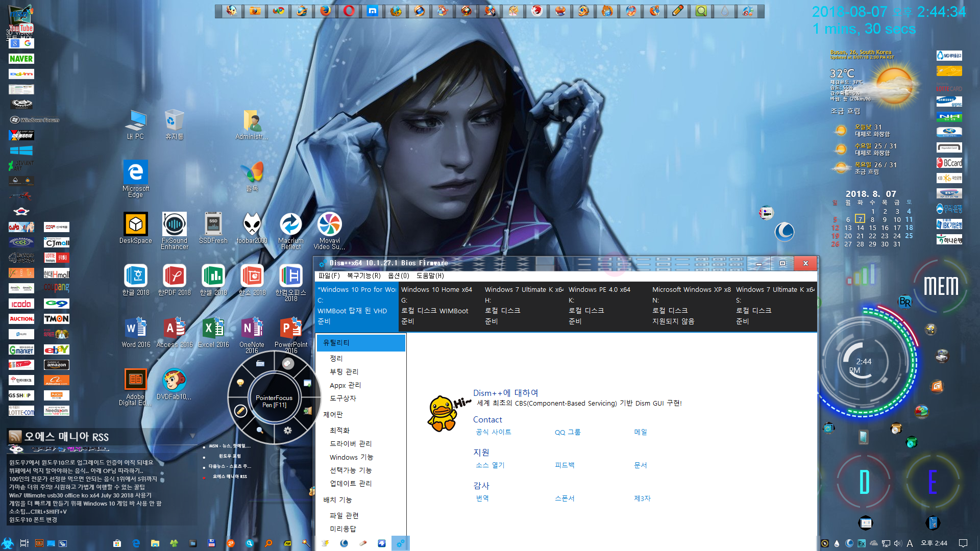Open Adobe Digital Editions desktop icon
Screen dimensions: 980x551
[136, 387]
